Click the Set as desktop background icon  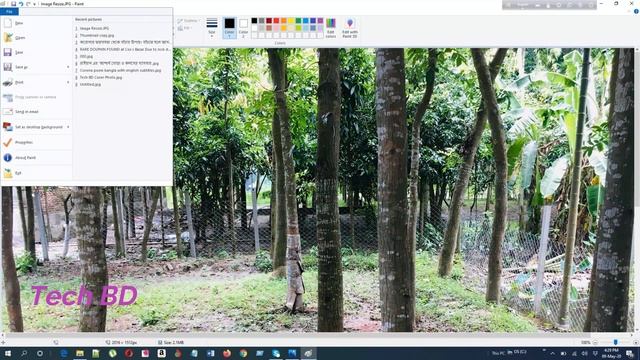click(8, 127)
